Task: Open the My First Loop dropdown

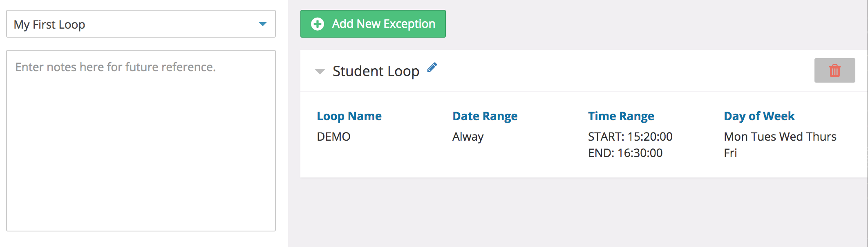Action: [141, 24]
